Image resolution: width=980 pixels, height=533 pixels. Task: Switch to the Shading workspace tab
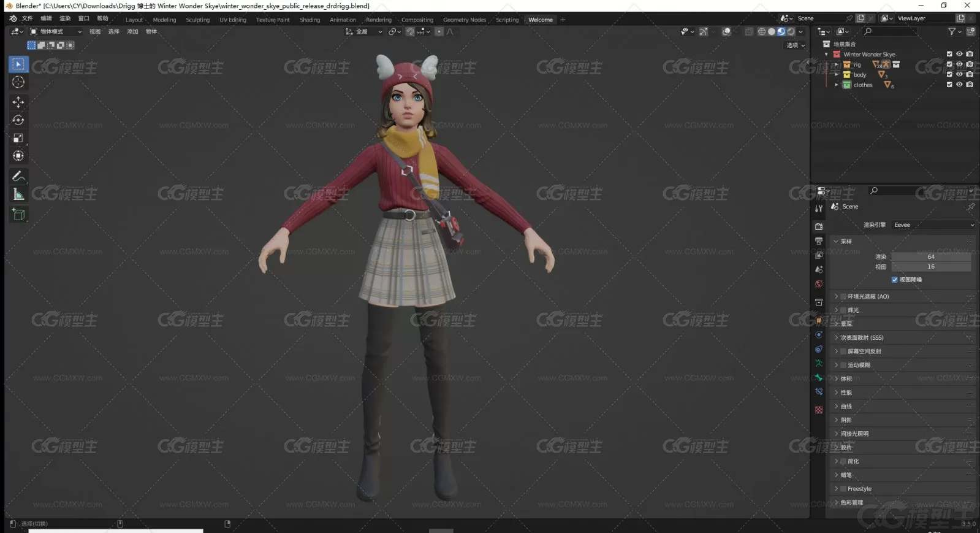310,20
